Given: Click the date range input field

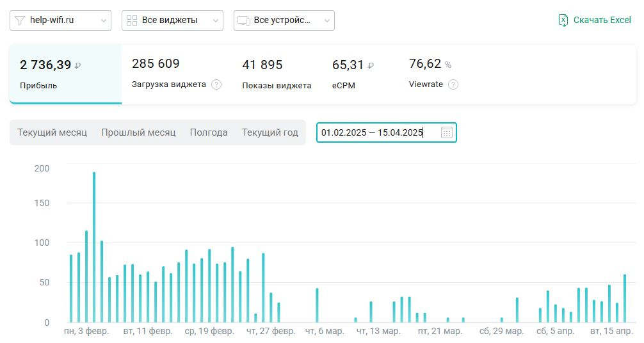Looking at the screenshot, I should (387, 132).
